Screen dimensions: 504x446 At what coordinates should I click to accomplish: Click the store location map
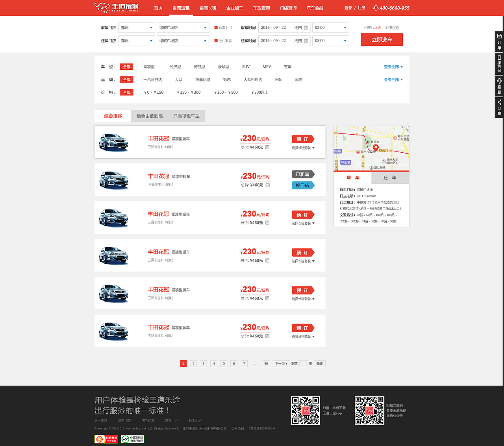[x=371, y=148]
